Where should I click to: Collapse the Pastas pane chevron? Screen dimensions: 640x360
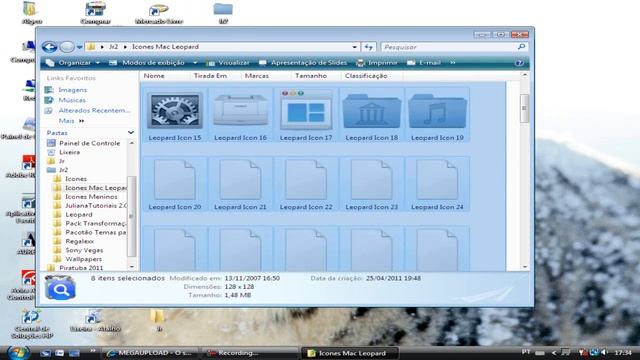click(x=131, y=133)
